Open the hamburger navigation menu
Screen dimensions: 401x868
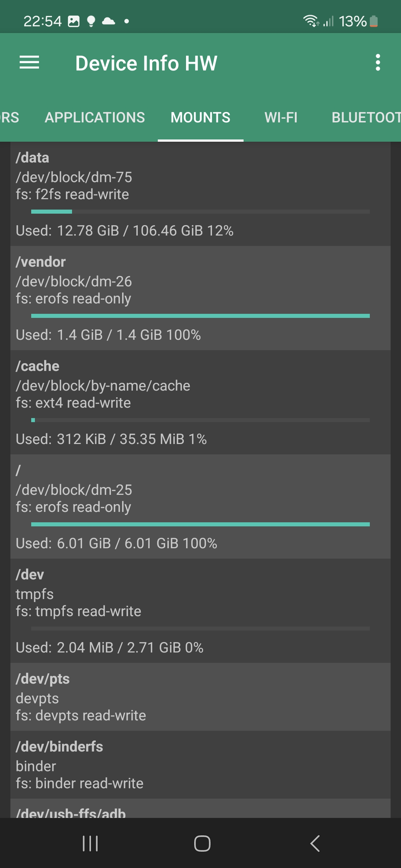click(x=29, y=62)
